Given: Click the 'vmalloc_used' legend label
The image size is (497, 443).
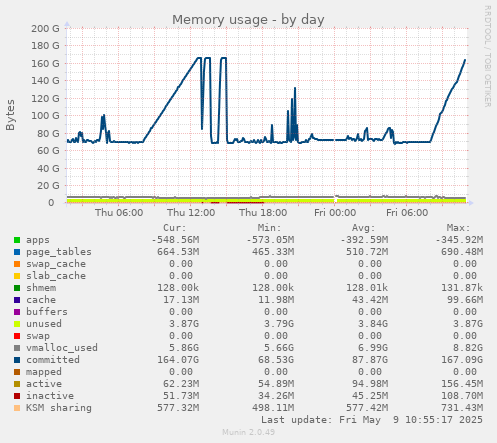Looking at the screenshot, I should coord(62,348).
